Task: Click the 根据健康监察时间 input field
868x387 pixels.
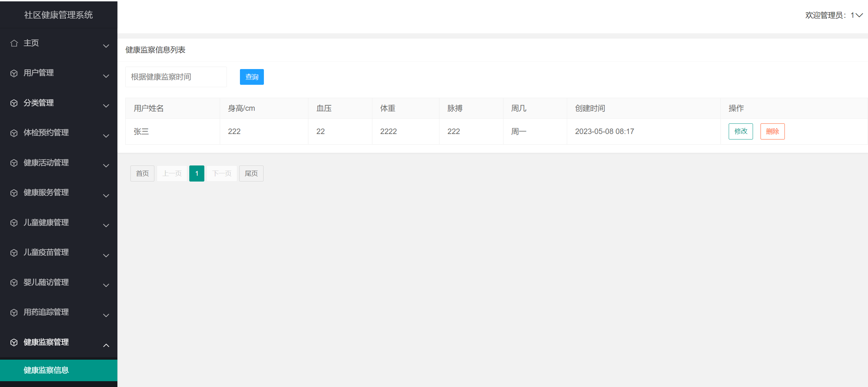Action: (176, 77)
